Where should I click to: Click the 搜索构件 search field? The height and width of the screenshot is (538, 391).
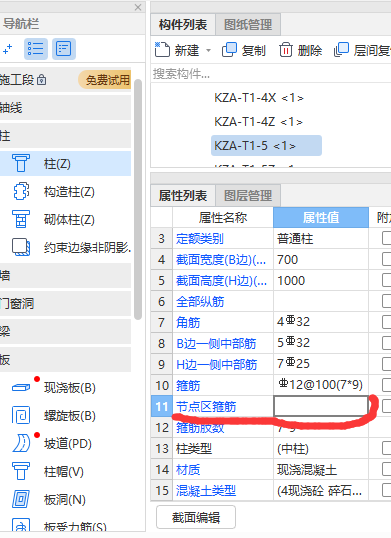[x=271, y=73]
